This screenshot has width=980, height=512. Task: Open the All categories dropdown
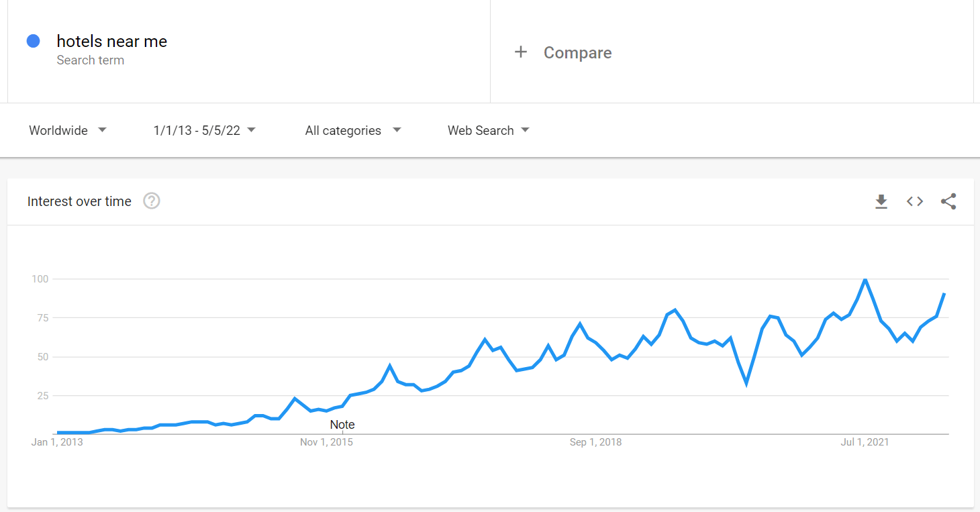click(353, 130)
